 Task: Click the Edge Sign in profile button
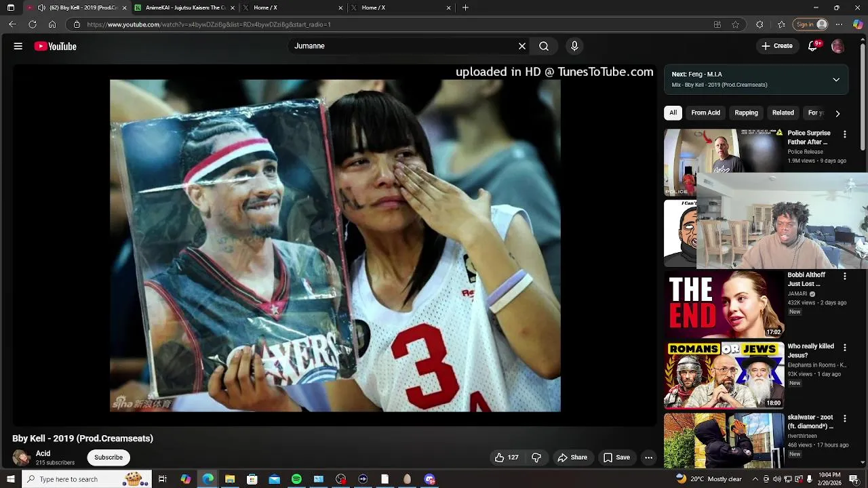(x=812, y=24)
